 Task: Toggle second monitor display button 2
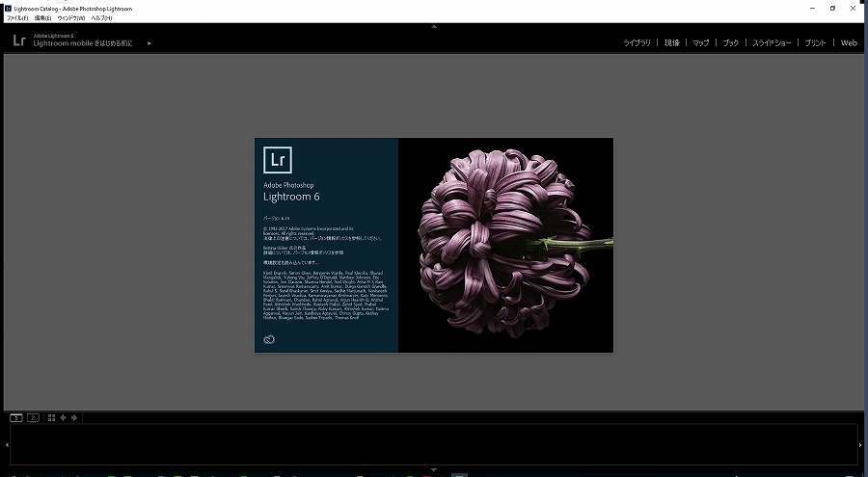pos(33,417)
